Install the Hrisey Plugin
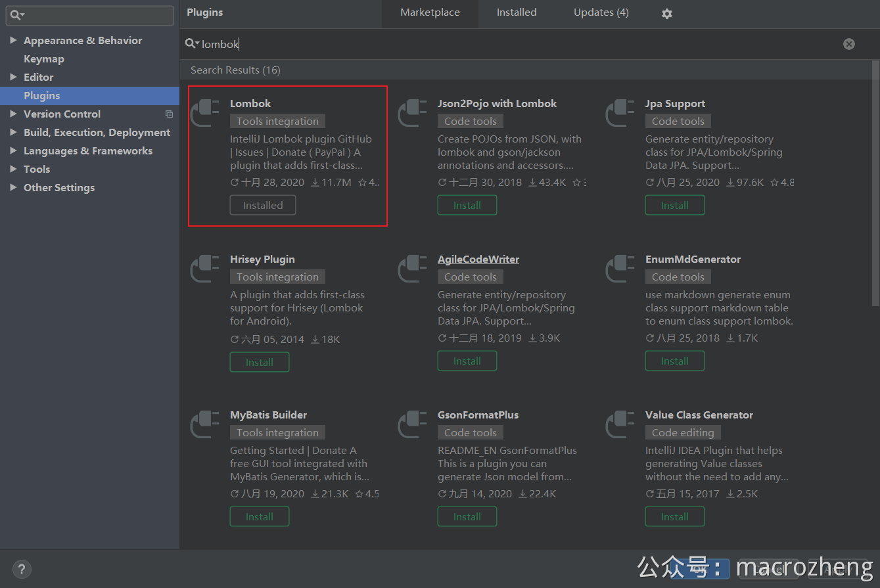 coord(260,362)
